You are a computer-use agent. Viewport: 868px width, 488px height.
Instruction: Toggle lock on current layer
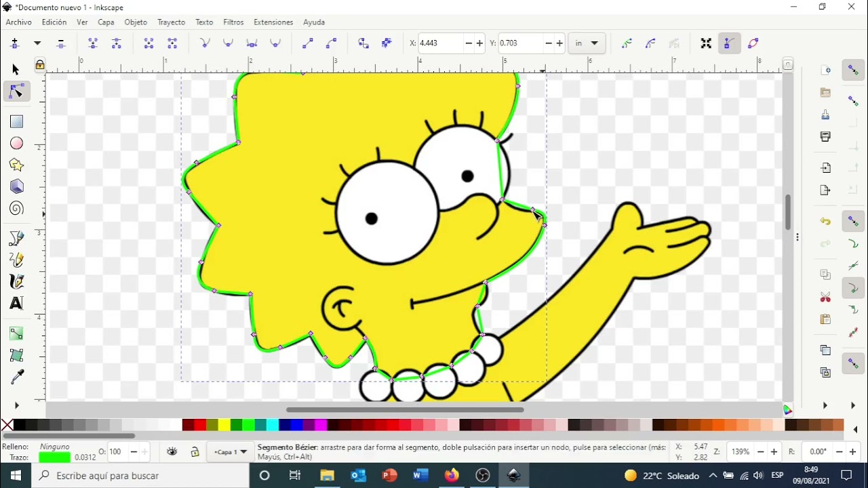tap(195, 452)
